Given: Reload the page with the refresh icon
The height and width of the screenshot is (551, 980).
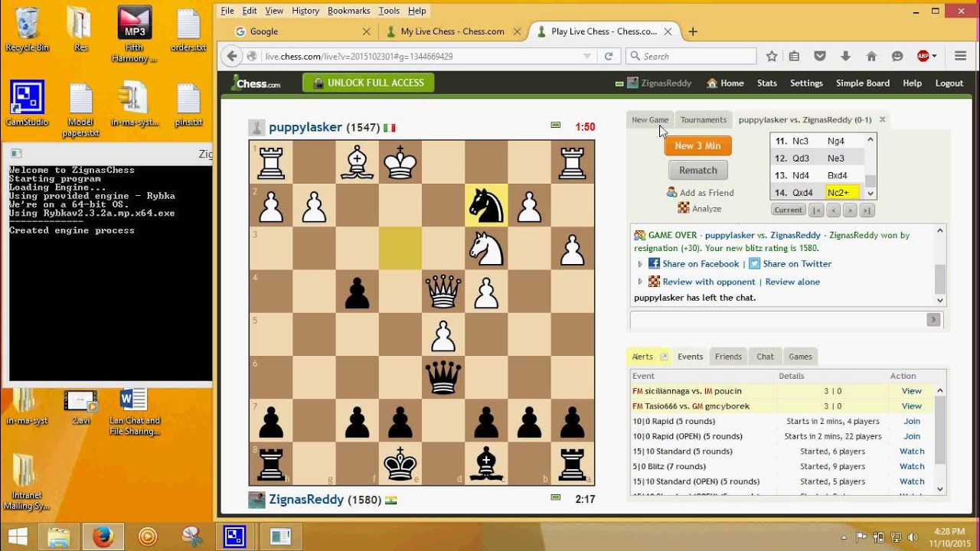Looking at the screenshot, I should (x=609, y=56).
